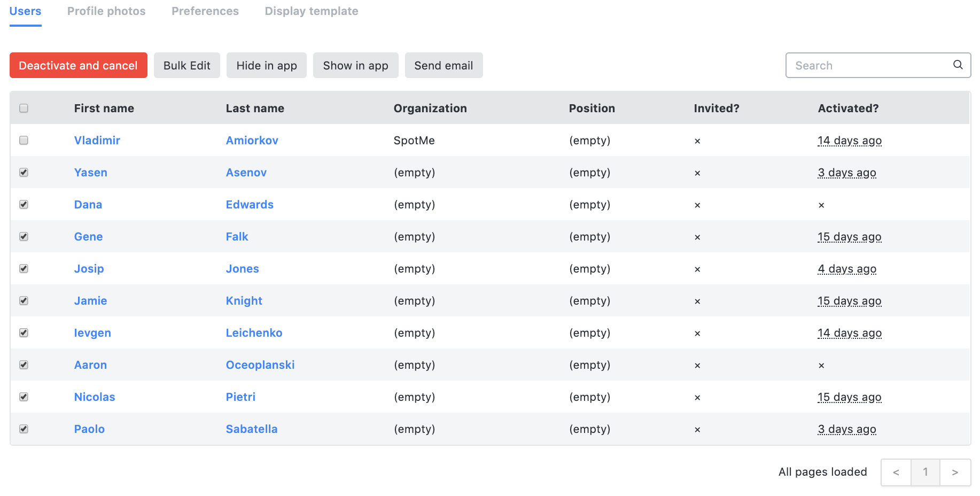Open the Amiorkov last name link
This screenshot has width=980, height=496.
click(252, 141)
